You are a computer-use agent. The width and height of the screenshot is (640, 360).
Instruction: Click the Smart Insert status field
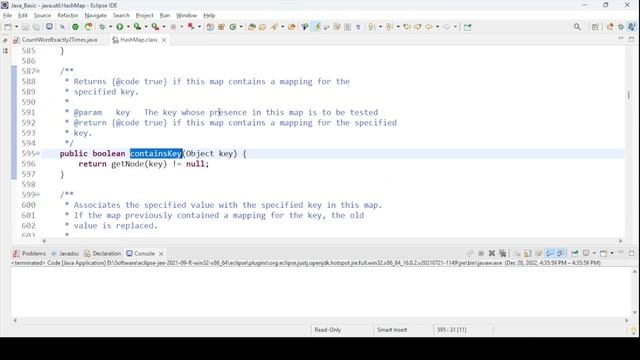[392, 330]
